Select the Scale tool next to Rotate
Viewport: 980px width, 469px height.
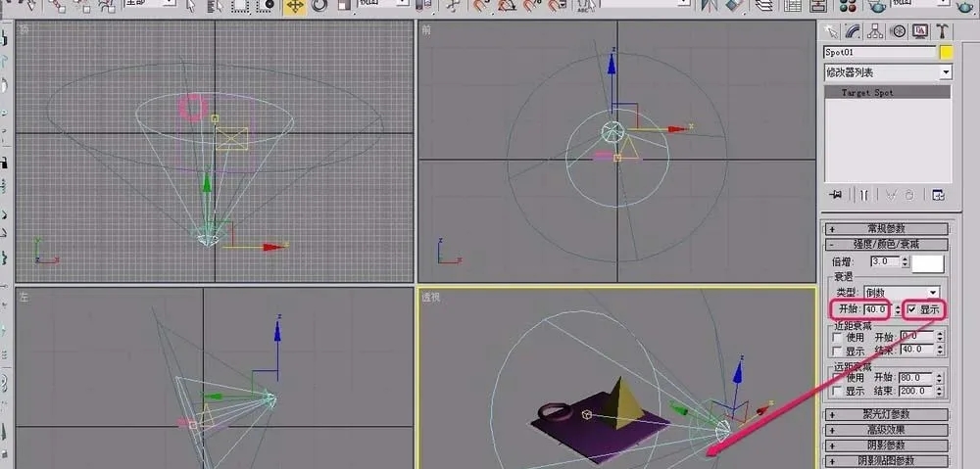pyautogui.click(x=343, y=6)
